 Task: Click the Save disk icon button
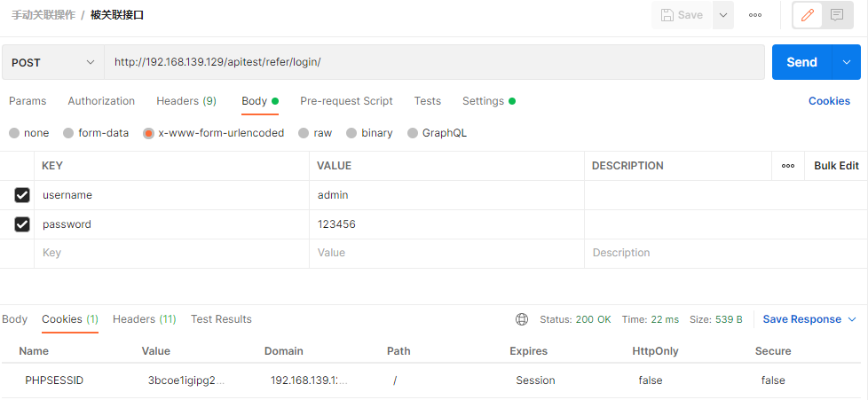click(x=681, y=15)
